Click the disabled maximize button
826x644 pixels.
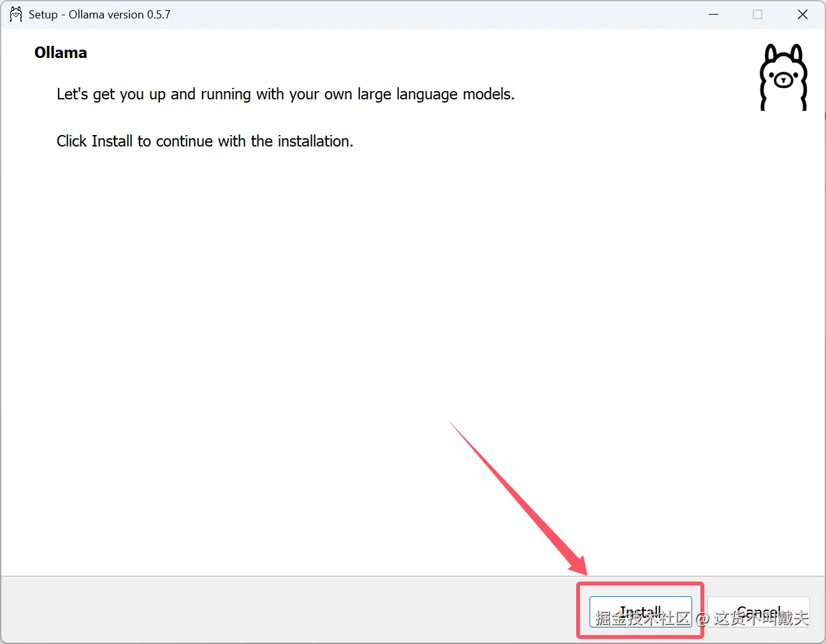point(757,14)
